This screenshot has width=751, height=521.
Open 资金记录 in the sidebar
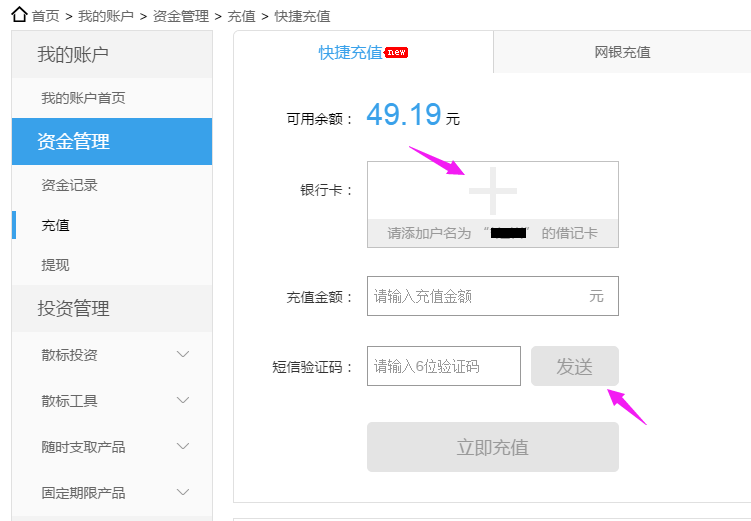69,185
